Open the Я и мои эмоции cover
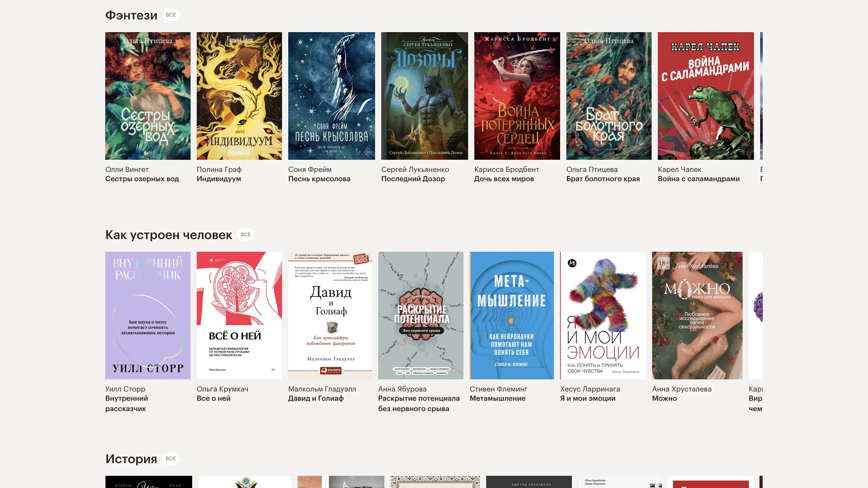Viewport: 868px width, 488px height. (x=603, y=315)
